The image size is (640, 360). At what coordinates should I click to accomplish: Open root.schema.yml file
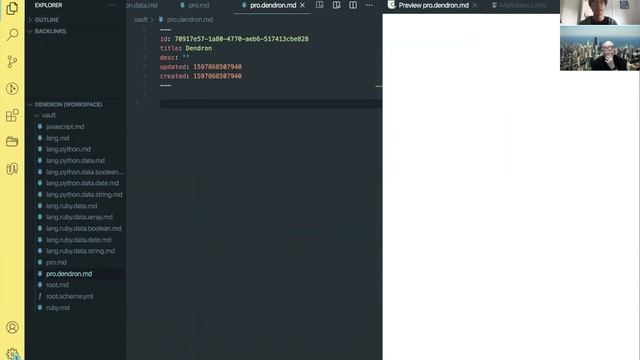tap(69, 296)
